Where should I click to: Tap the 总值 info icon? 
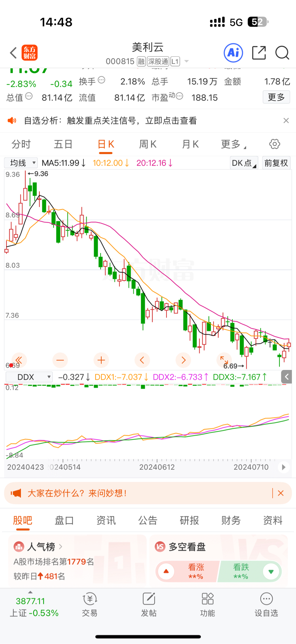(x=29, y=96)
